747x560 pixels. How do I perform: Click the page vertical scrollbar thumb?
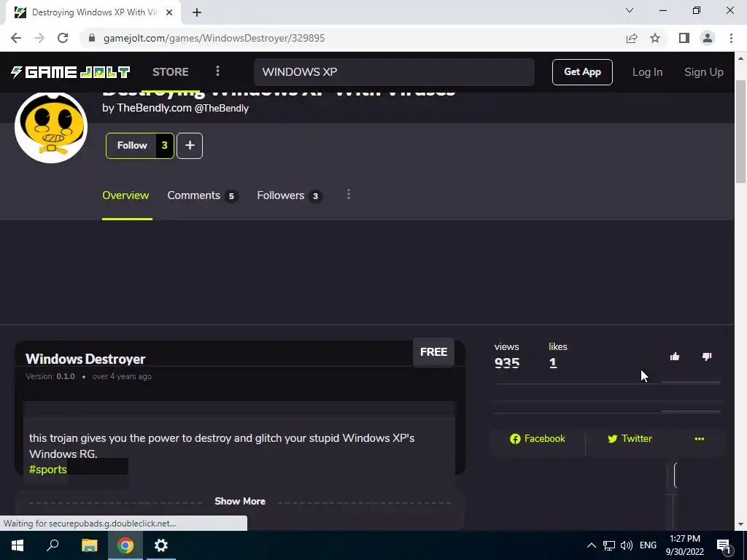point(740,131)
